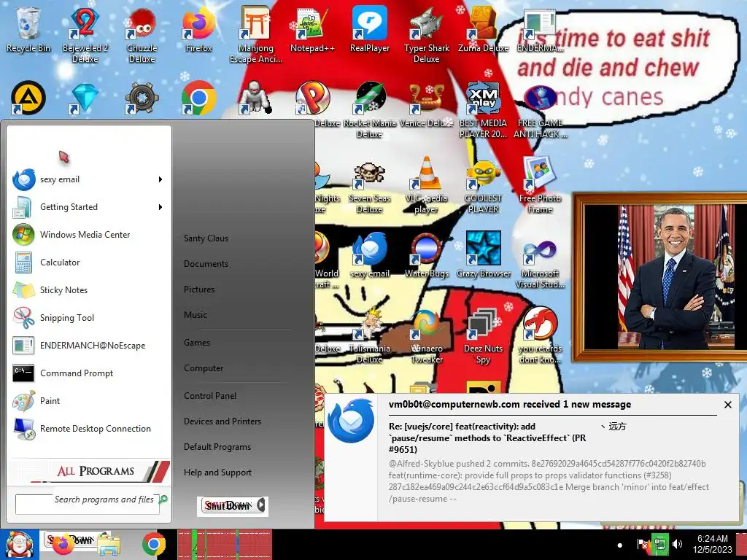Screen dimensions: 747x560
Task: Open Music link in Start menu
Action: point(196,315)
